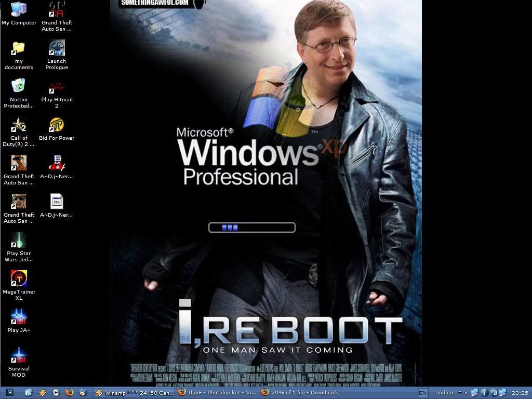The image size is (532, 399).
Task: Click the EN language indicator
Action: [x=422, y=393]
